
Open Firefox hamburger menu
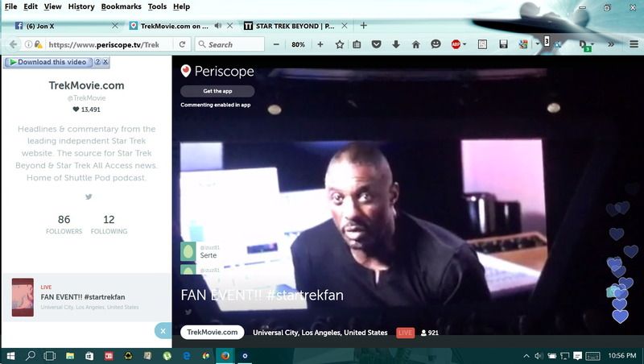click(x=634, y=44)
